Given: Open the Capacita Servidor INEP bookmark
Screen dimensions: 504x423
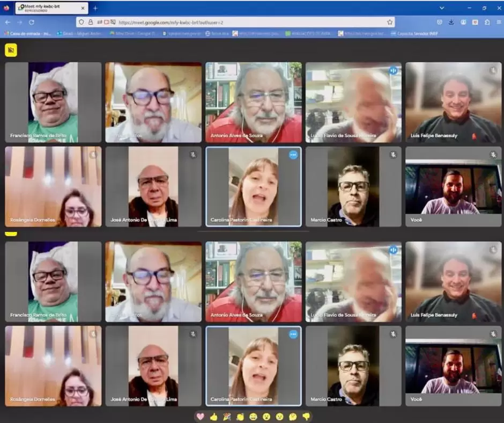Looking at the screenshot, I should (x=417, y=33).
